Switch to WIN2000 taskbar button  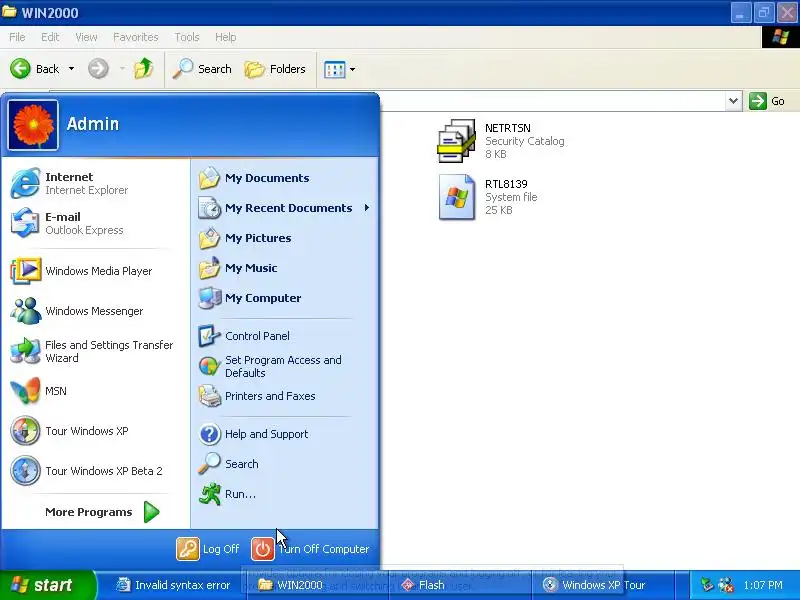point(316,585)
